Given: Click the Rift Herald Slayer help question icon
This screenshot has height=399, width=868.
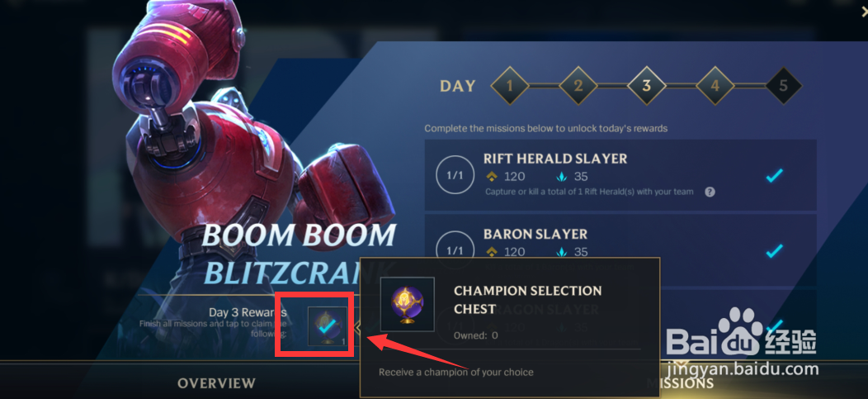Looking at the screenshot, I should pyautogui.click(x=710, y=192).
